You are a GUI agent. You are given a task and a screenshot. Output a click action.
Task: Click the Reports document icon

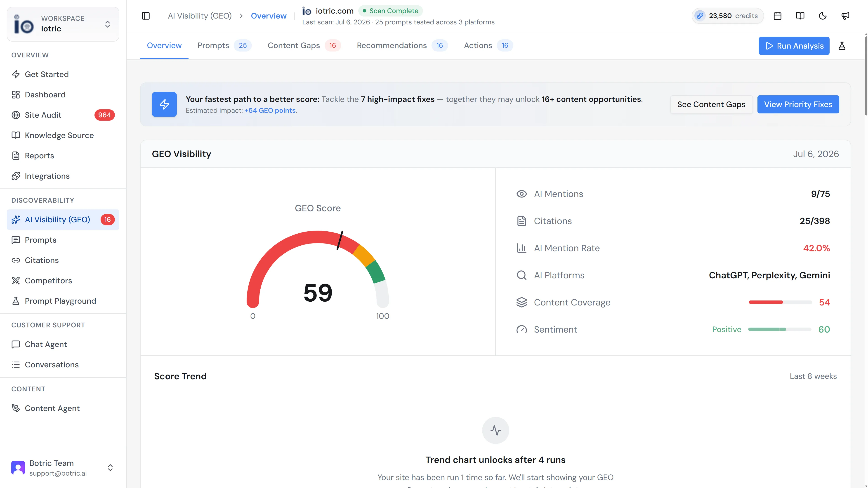16,156
